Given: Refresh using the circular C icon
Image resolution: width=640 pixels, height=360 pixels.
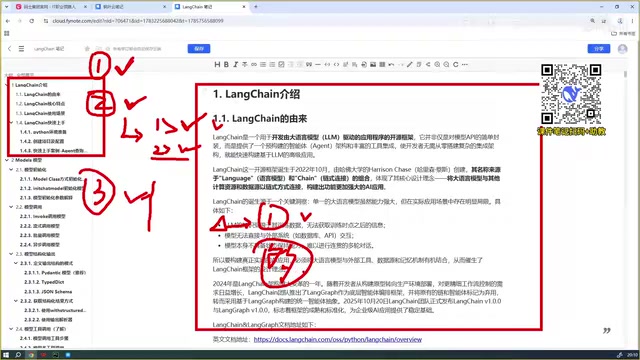Looking at the screenshot, I should [456, 64].
